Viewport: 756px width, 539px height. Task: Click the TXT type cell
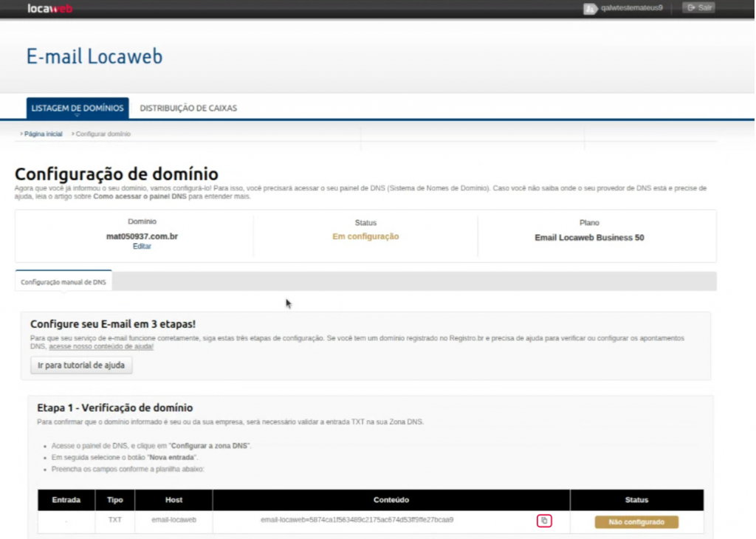point(114,521)
